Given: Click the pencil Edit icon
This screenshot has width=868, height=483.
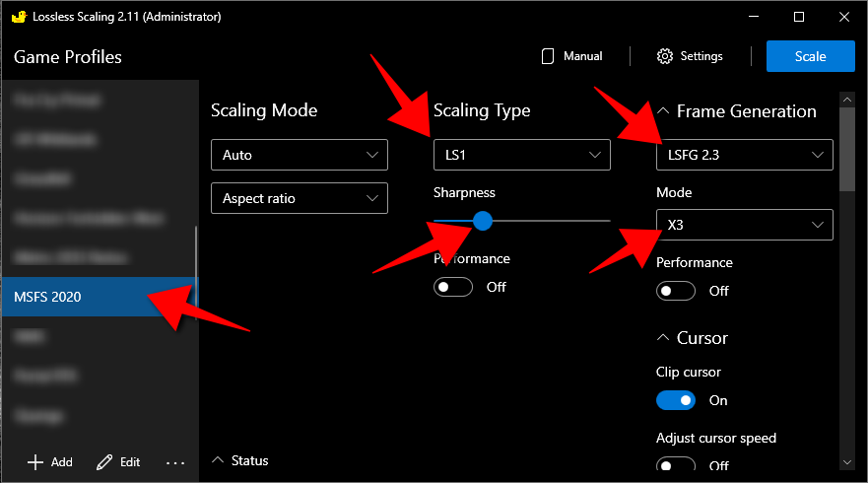Looking at the screenshot, I should tap(104, 461).
